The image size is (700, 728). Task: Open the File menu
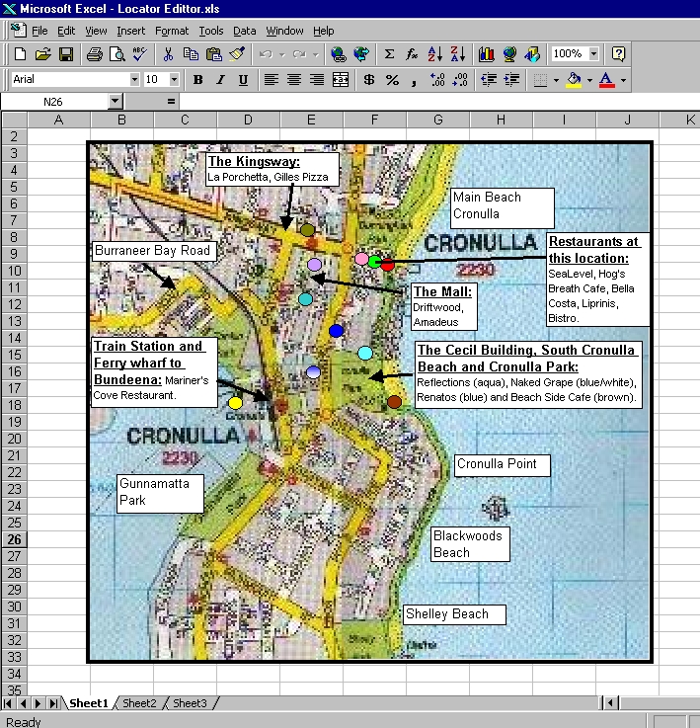tap(39, 31)
